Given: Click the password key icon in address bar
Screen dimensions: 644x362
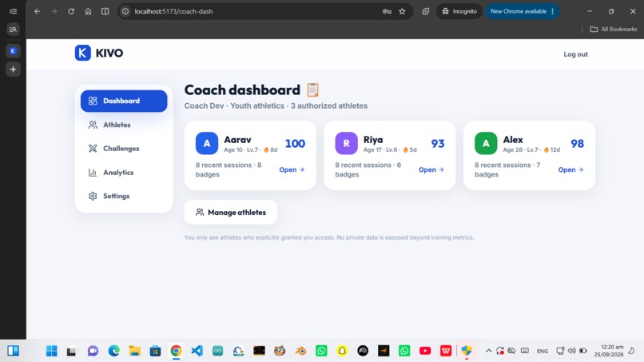Looking at the screenshot, I should pyautogui.click(x=387, y=11).
